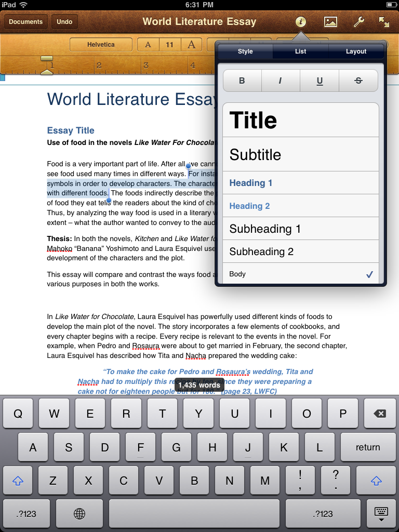Viewport: 399px width, 532px height.
Task: Tap the World Literature Essay document heading
Action: tap(131, 99)
